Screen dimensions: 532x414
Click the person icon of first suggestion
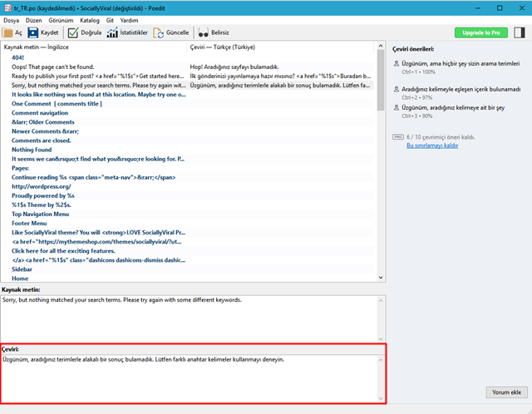(396, 63)
